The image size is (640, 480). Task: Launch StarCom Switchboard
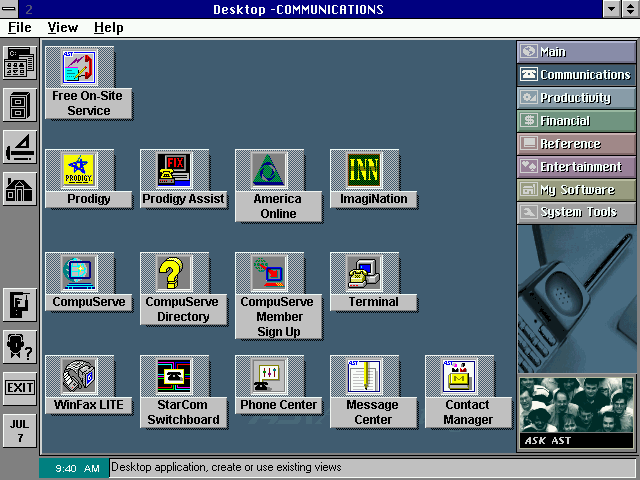coord(174,376)
